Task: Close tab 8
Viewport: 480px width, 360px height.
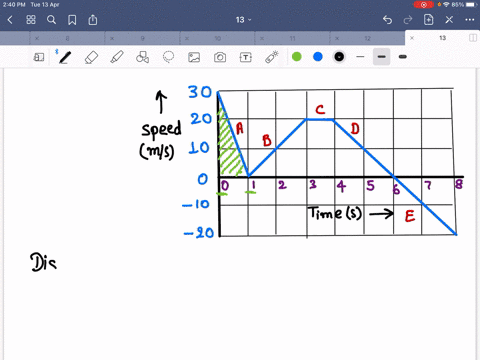Action: pos(37,38)
